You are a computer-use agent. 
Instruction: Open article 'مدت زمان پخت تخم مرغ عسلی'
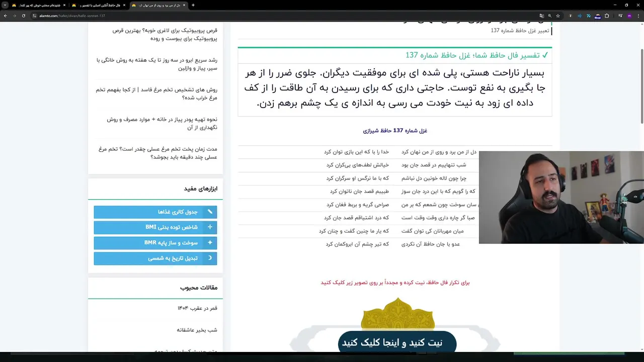point(158,153)
